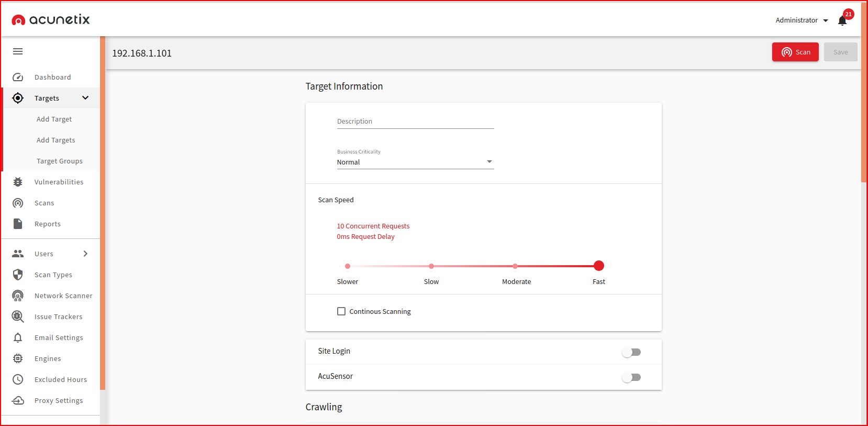868x426 pixels.
Task: Open Issue Trackers settings
Action: (x=58, y=316)
